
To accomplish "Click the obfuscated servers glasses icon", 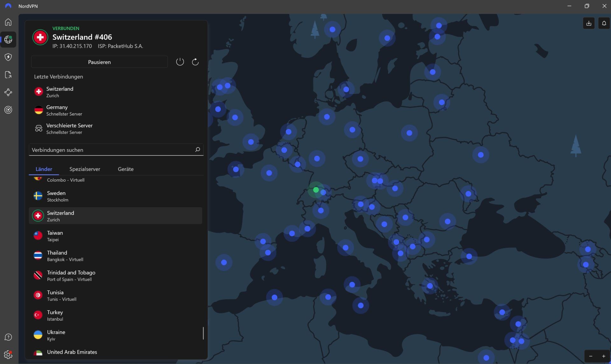I will point(39,129).
